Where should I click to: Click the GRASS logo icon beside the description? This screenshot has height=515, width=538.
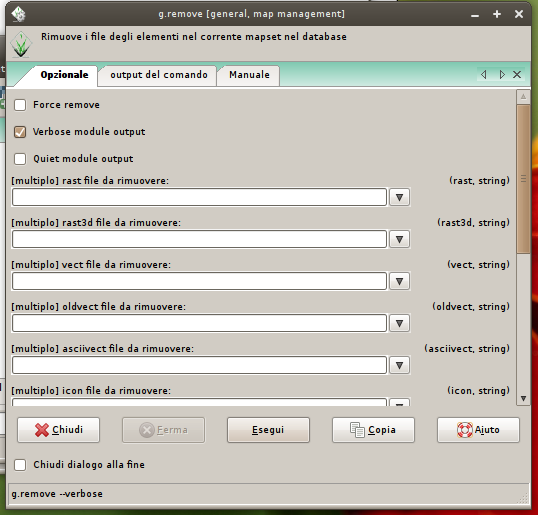point(21,44)
